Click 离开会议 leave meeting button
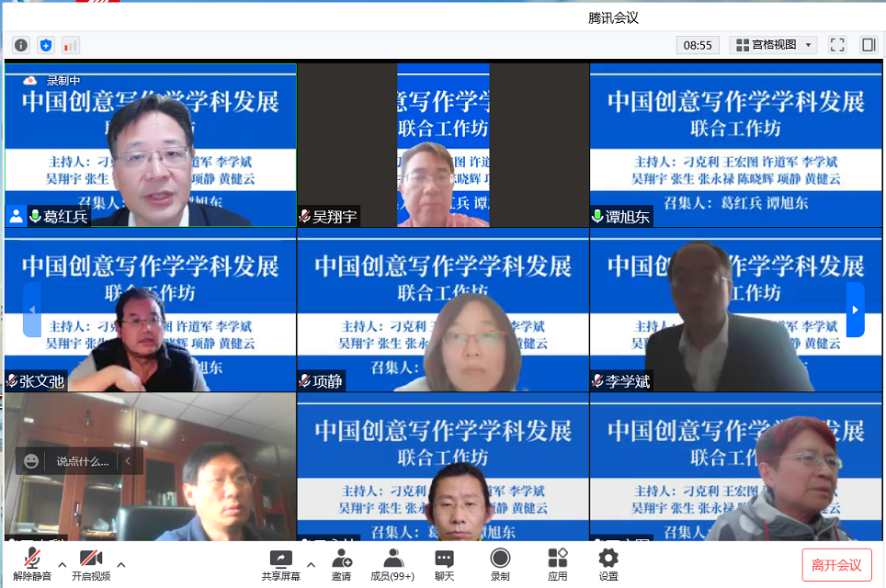 pyautogui.click(x=836, y=565)
